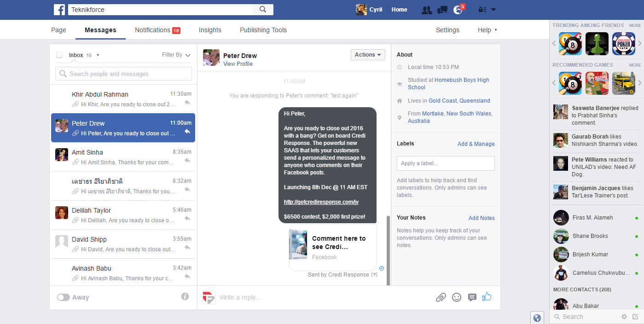The height and width of the screenshot is (324, 644).
Task: Click the search magnifier button in top bar
Action: (x=263, y=10)
